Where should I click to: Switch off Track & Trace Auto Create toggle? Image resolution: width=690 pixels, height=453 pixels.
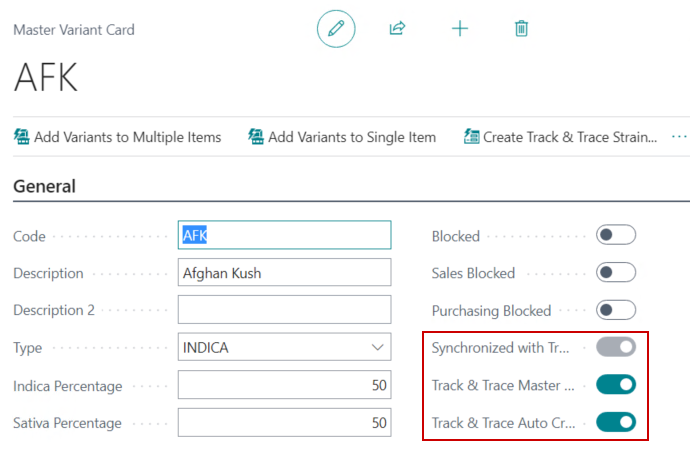pos(615,422)
